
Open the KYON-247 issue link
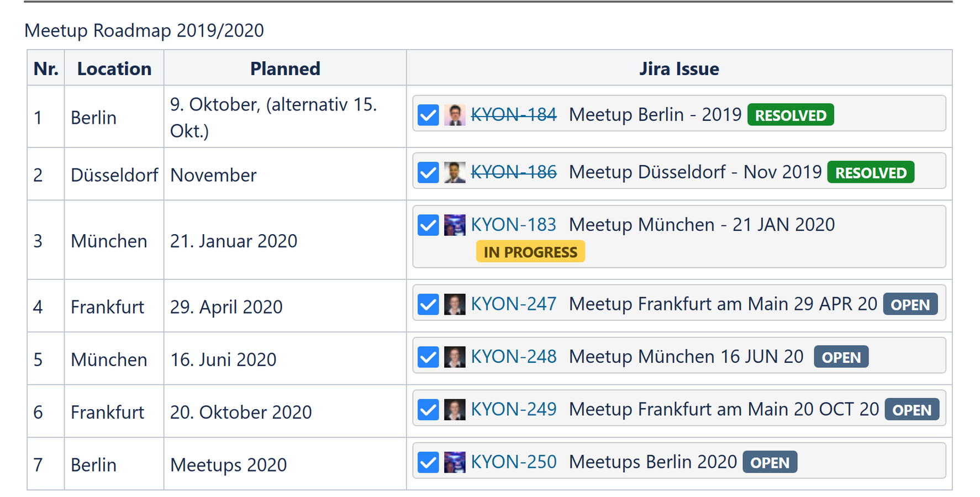click(514, 304)
